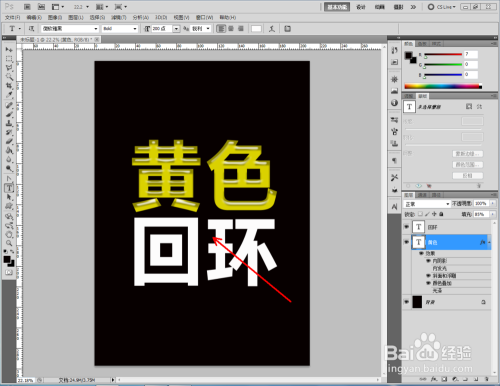The height and width of the screenshot is (386, 500).
Task: Select the Path Selection tool
Action: (x=9, y=197)
